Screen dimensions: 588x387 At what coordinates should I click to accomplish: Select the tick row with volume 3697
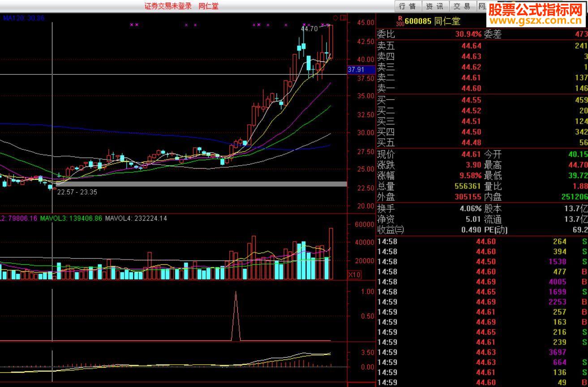click(482, 352)
